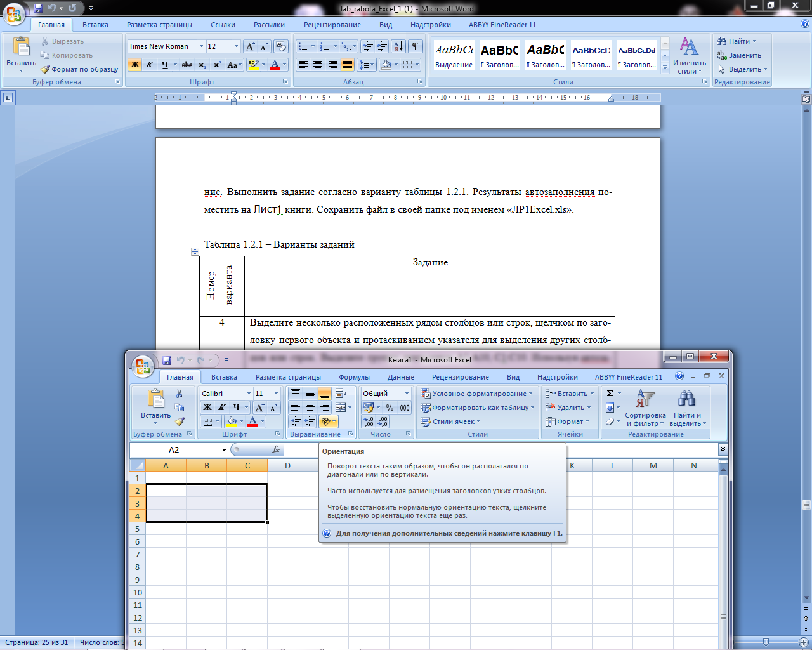
Task: Click the Copy icon in Excel
Action: (180, 408)
